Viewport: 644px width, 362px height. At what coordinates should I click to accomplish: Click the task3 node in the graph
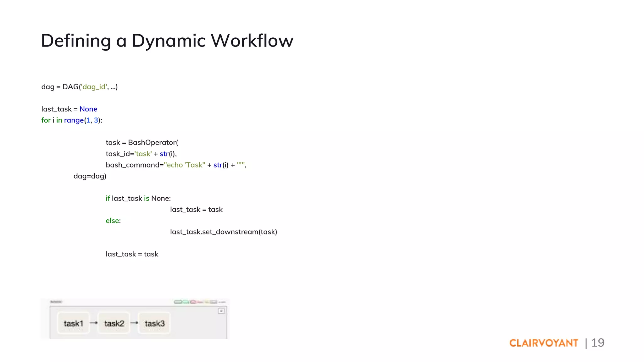point(154,323)
